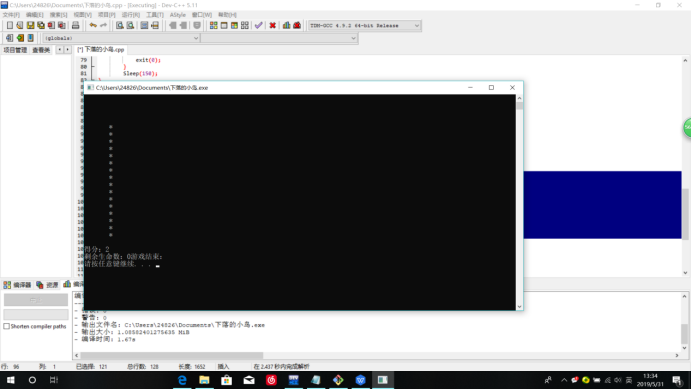Viewport: 692px width, 389px height.
Task: Click the green arrow icon in second toolbar row
Action: pos(20,38)
